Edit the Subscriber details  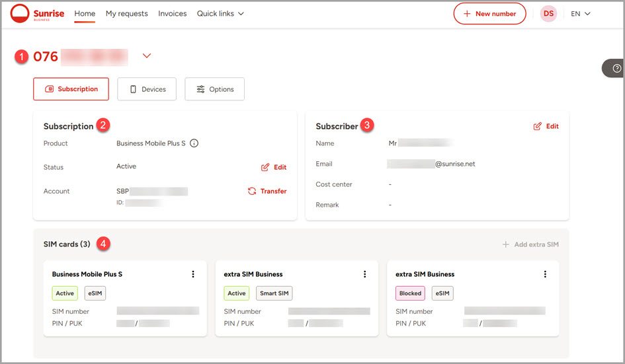coord(546,126)
